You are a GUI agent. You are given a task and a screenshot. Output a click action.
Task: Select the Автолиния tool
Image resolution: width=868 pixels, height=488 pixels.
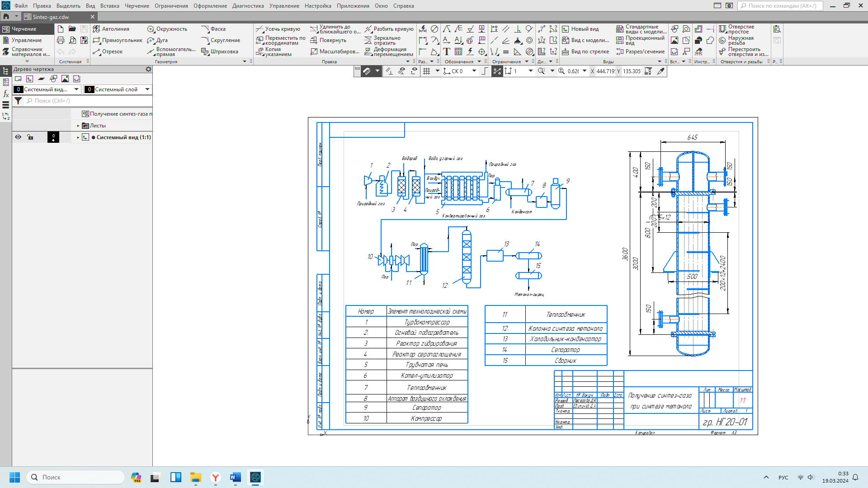(111, 29)
